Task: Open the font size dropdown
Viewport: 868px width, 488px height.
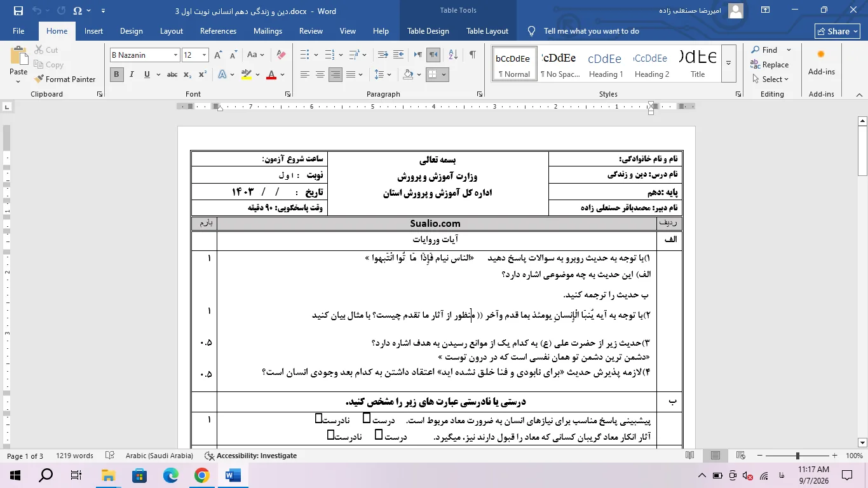Action: (x=204, y=55)
